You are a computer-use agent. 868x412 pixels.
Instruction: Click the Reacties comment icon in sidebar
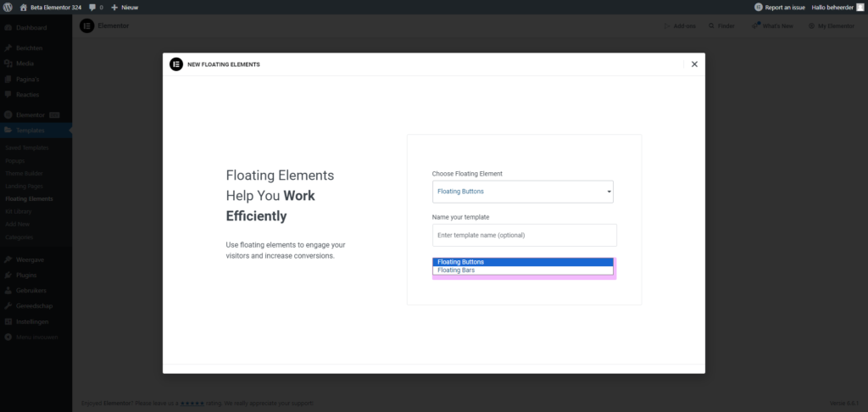pos(8,95)
